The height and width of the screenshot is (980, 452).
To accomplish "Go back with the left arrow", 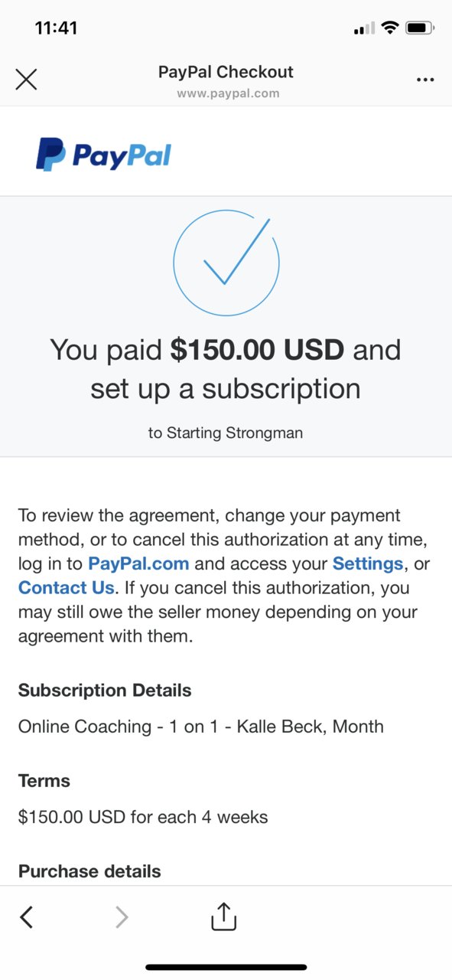I will pos(26,916).
